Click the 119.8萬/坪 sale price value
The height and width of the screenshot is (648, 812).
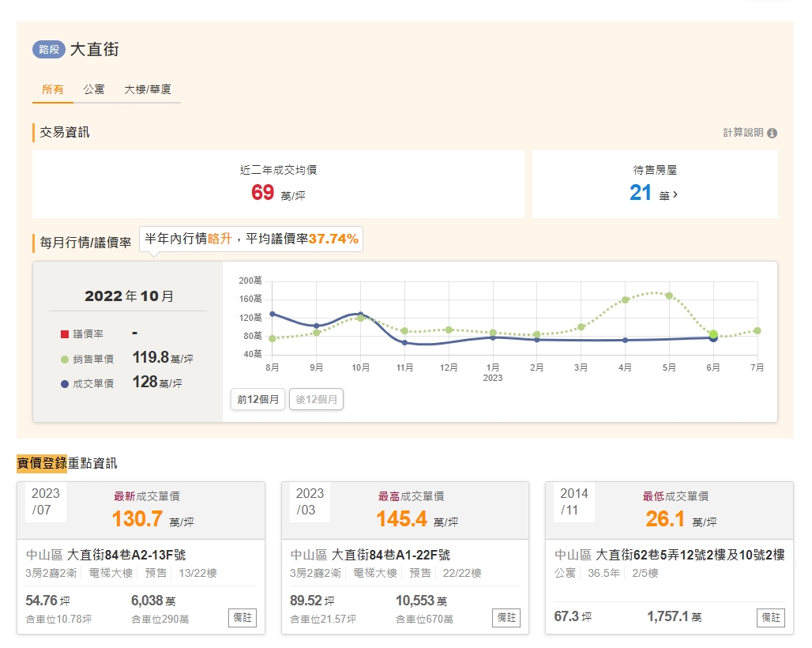[x=163, y=357]
